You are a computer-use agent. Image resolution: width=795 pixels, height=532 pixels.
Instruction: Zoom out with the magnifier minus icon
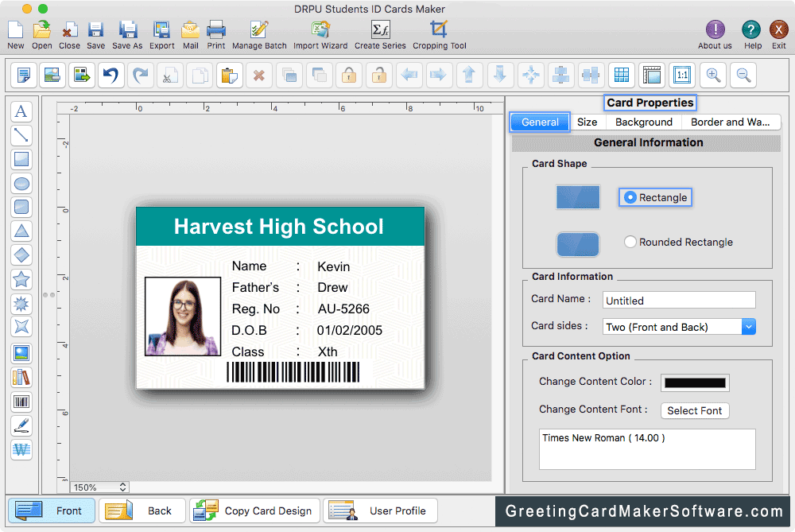[x=744, y=76]
